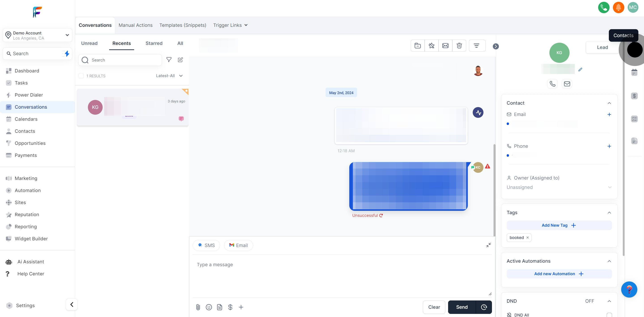Expand the Demo Account location switcher
Viewport: 644px width, 317px height.
(x=38, y=35)
